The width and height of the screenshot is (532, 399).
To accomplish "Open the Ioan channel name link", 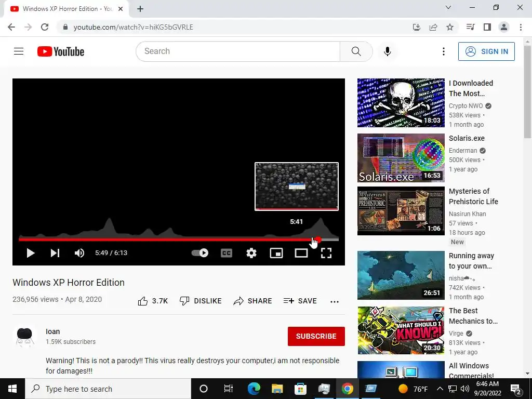I will (52, 331).
